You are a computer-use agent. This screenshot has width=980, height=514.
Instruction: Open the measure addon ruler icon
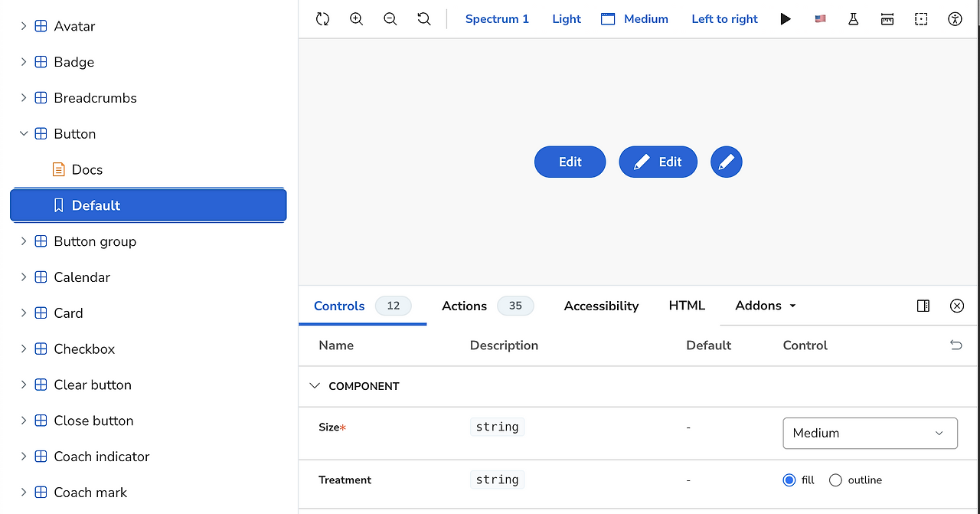click(887, 18)
